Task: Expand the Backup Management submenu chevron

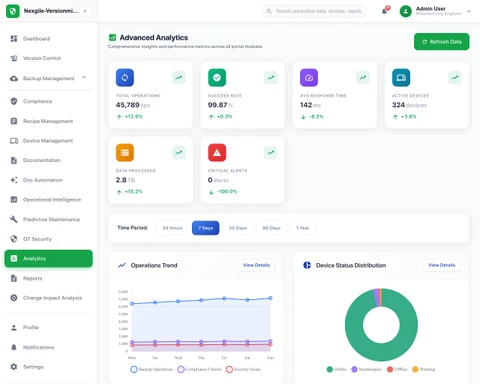Action: [84, 77]
